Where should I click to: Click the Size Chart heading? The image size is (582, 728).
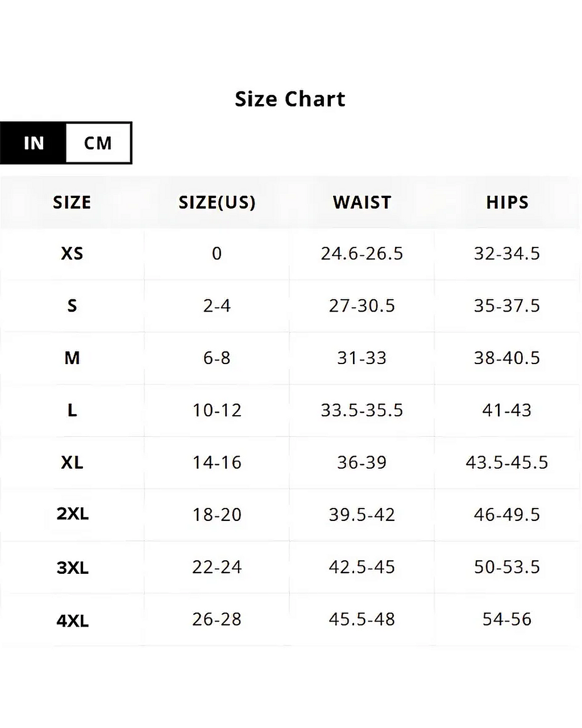pyautogui.click(x=290, y=99)
